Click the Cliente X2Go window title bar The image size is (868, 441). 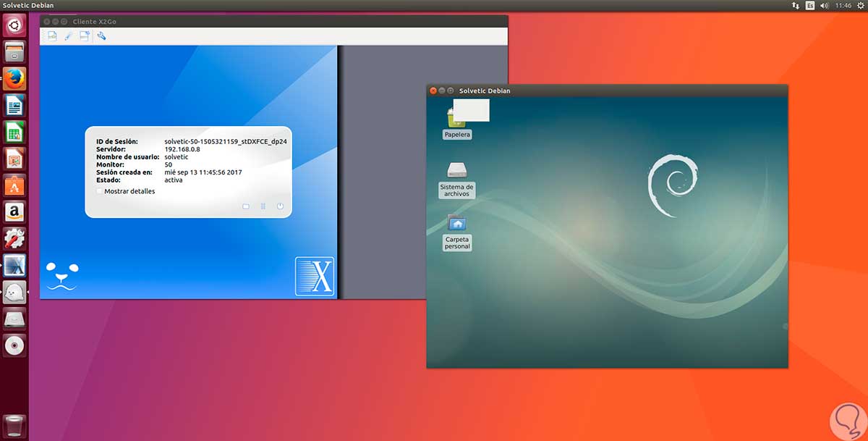click(x=273, y=22)
